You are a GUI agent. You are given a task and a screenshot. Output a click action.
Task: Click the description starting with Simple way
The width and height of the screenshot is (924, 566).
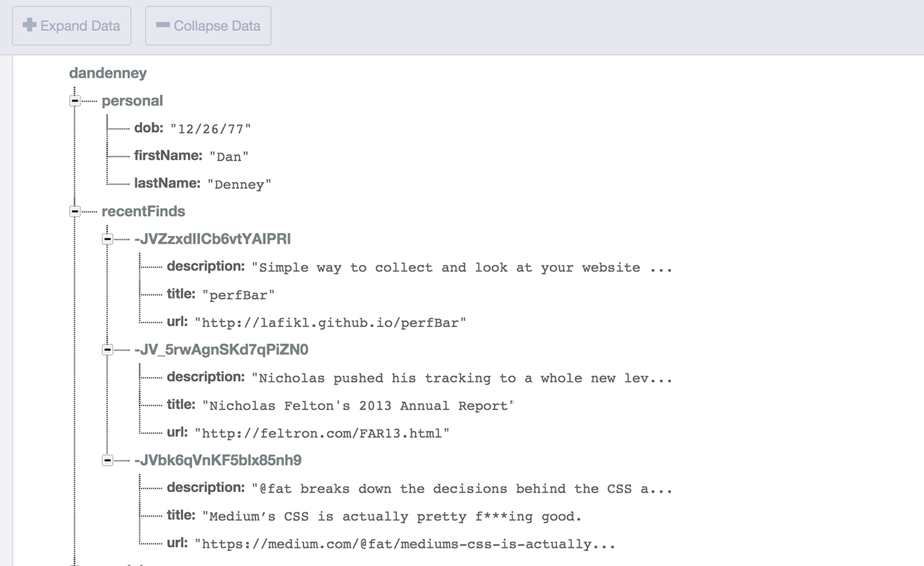point(461,267)
